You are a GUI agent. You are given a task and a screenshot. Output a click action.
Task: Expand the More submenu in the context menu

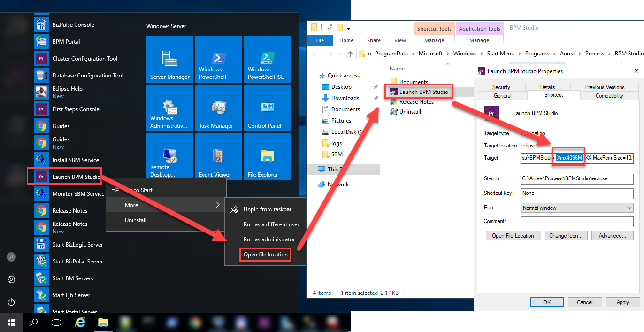click(x=166, y=205)
